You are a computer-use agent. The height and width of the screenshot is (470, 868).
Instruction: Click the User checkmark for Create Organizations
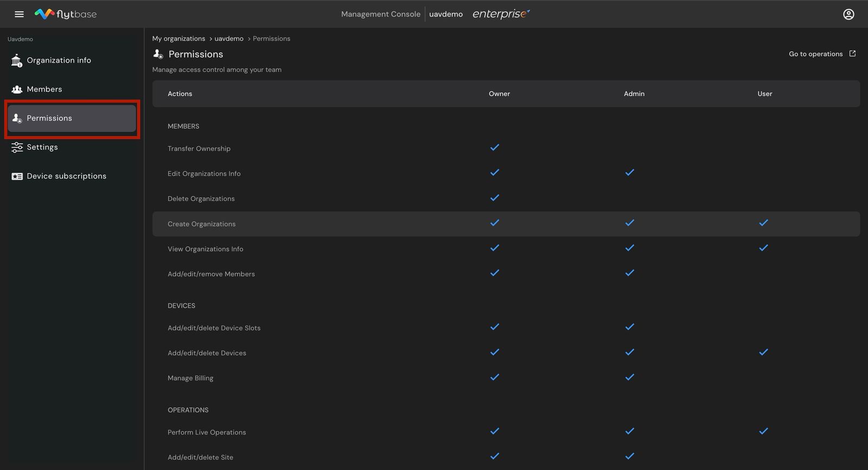tap(763, 223)
